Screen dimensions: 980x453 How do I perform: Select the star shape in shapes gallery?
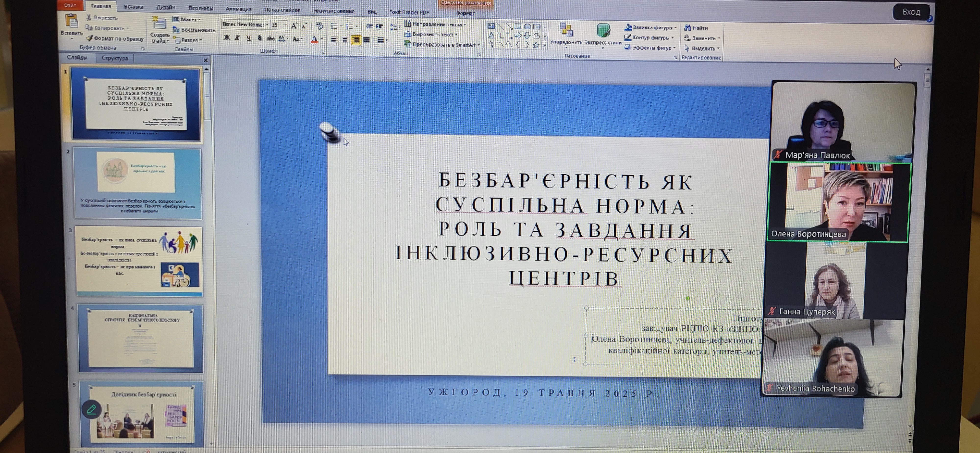[536, 45]
